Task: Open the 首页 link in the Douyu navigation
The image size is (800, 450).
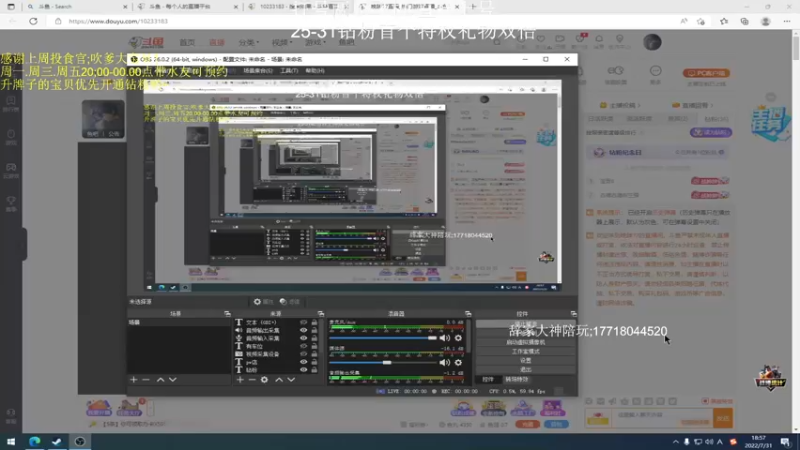Action: 187,42
